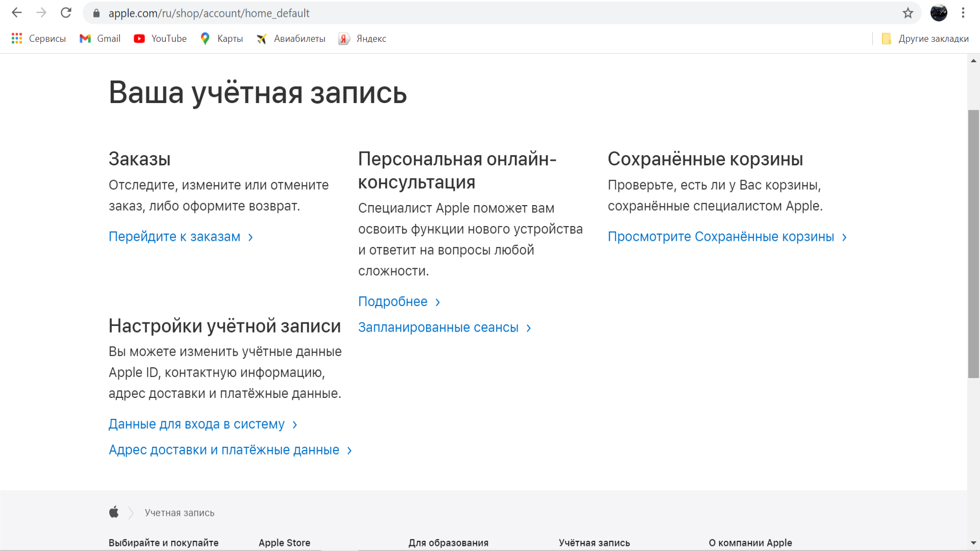This screenshot has height=551, width=980.
Task: Click the Настройки учётной записи heading
Action: pyautogui.click(x=225, y=326)
